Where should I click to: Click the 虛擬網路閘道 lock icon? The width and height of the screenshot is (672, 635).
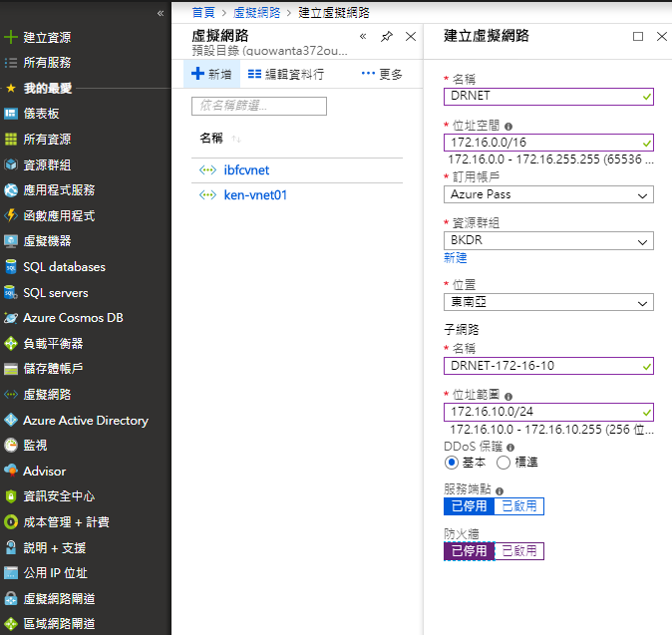pos(11,598)
